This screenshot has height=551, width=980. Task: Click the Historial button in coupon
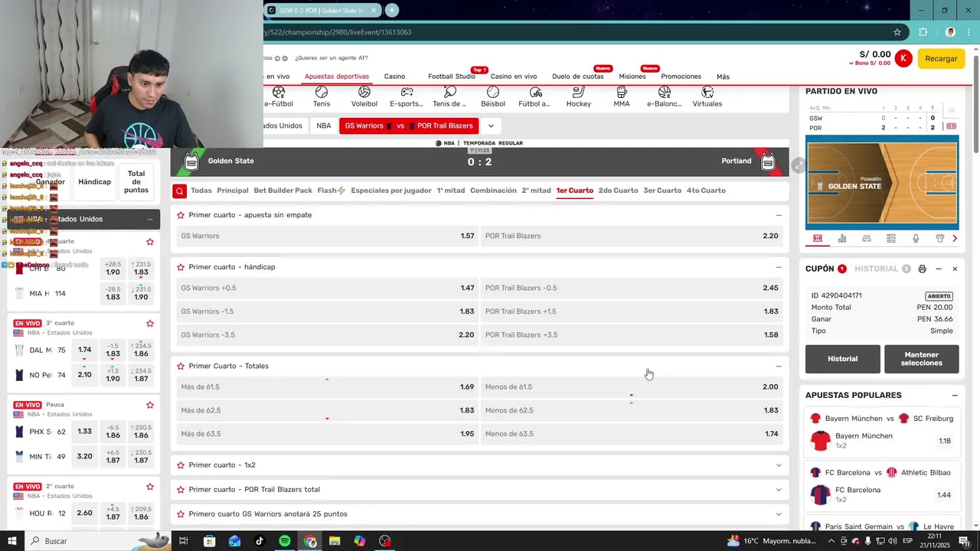[x=842, y=359]
